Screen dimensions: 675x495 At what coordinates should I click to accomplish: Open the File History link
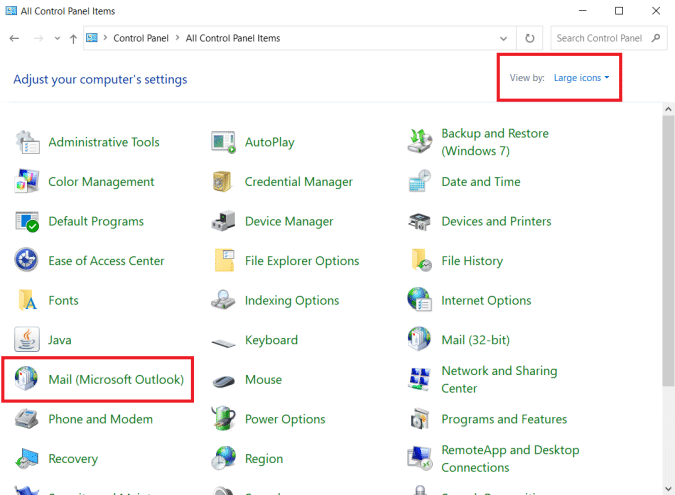[x=472, y=261]
